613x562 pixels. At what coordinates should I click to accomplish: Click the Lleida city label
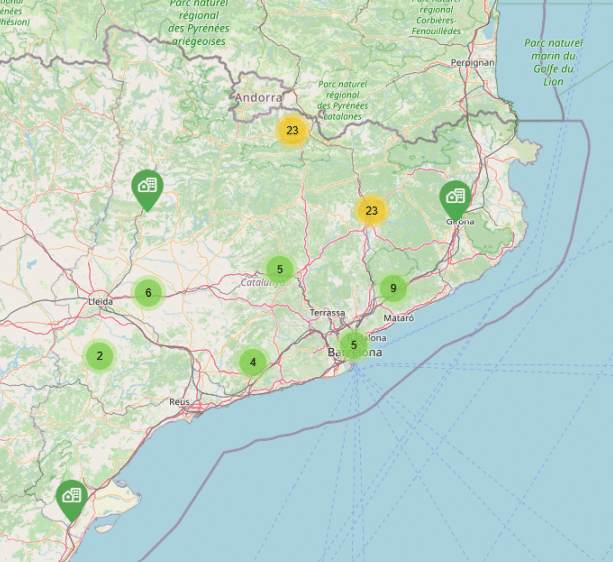click(x=100, y=301)
